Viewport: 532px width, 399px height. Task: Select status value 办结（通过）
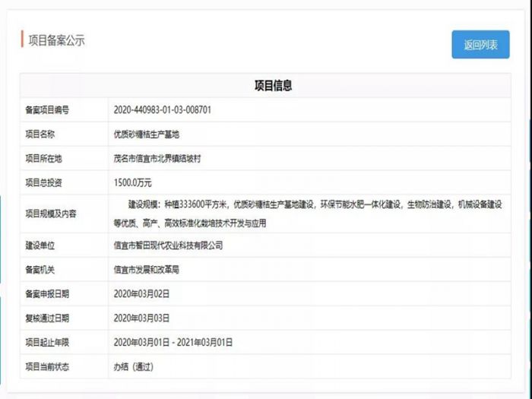click(x=134, y=367)
